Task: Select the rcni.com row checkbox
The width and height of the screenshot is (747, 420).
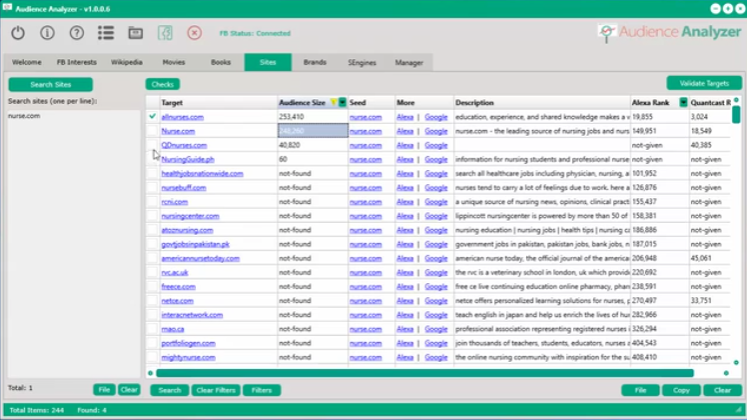Action: point(152,201)
